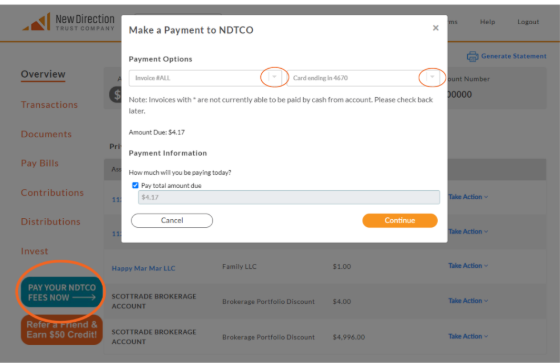
Task: Click the Cancel button
Action: click(x=172, y=220)
